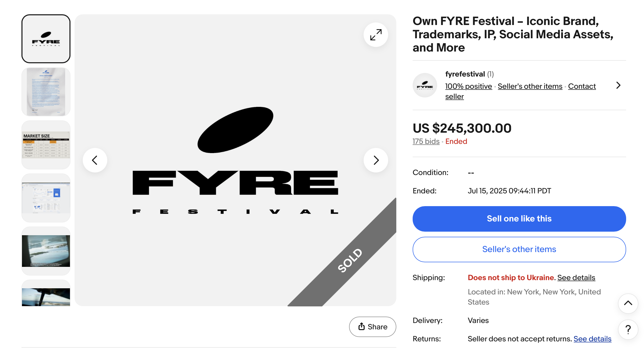Viewport: 644px width, 349px height.
Task: Click the Sell one like this button
Action: (519, 219)
